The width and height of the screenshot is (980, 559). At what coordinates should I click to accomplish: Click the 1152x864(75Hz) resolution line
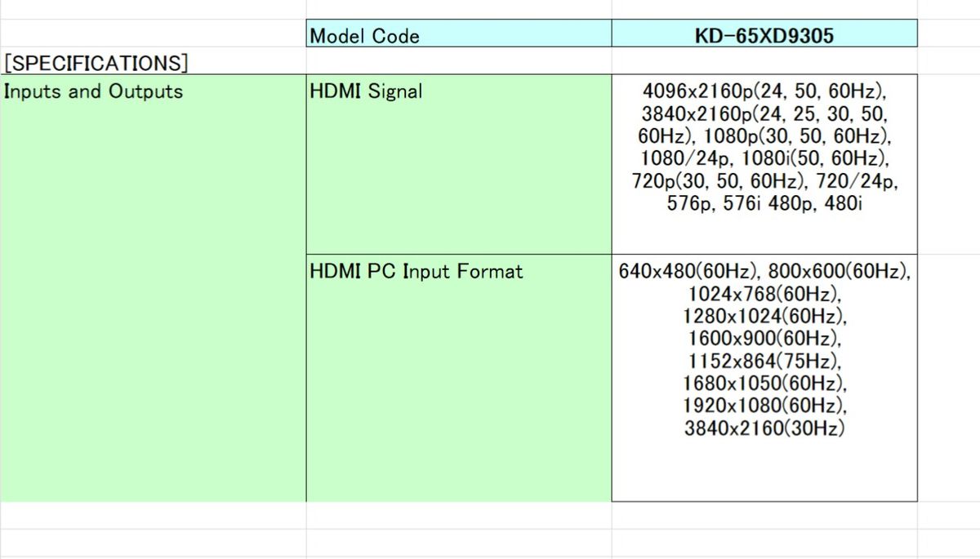tap(764, 361)
